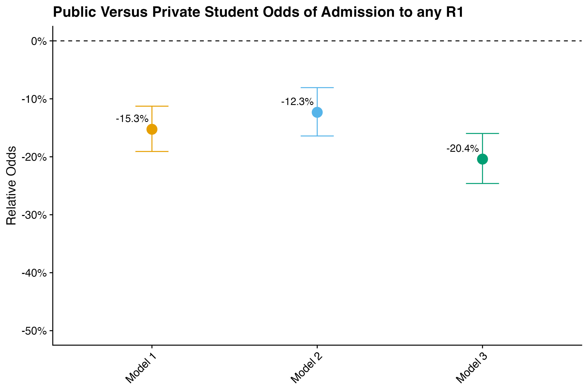Click the -40% y-axis tick label

click(34, 273)
